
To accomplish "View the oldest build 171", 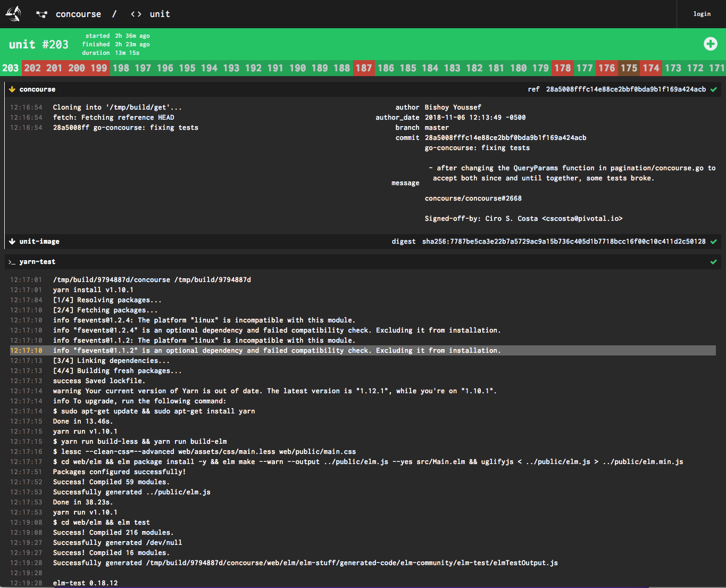I will tap(717, 68).
